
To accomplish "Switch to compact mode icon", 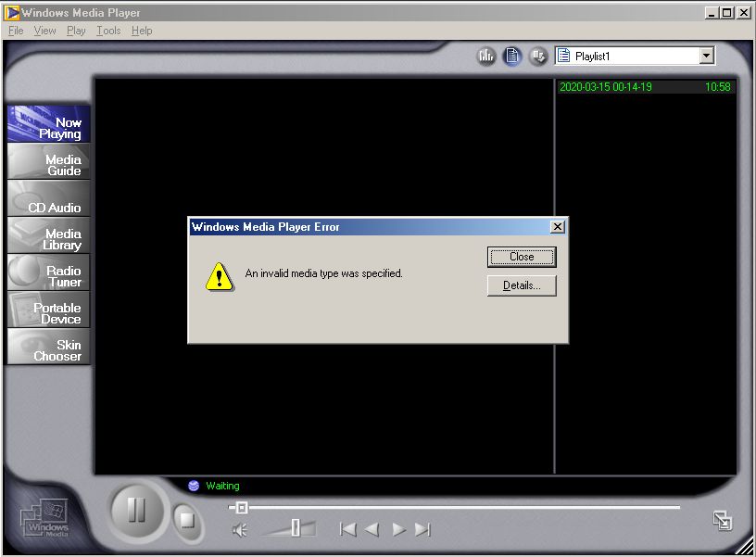I will 722,521.
